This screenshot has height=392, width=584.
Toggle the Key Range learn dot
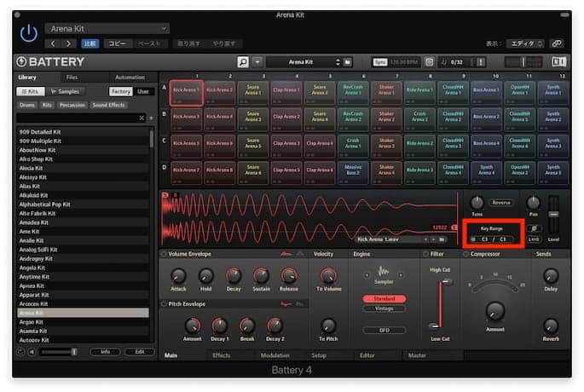473,239
